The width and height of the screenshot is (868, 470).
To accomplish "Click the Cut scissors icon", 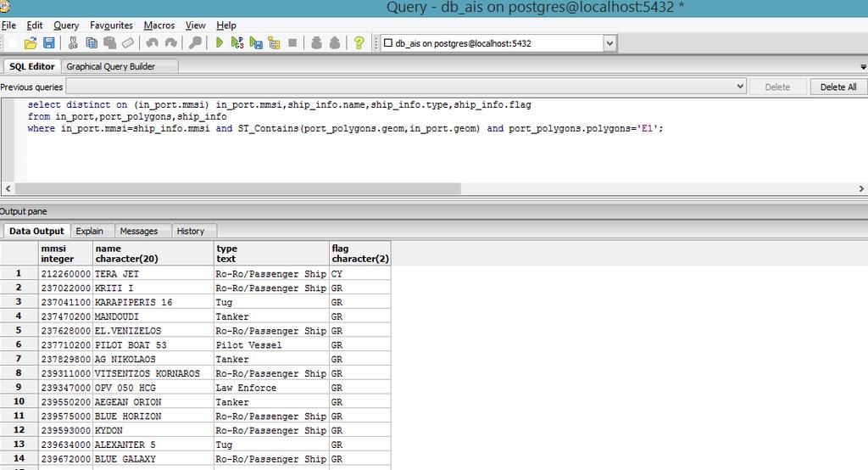I will (x=73, y=42).
